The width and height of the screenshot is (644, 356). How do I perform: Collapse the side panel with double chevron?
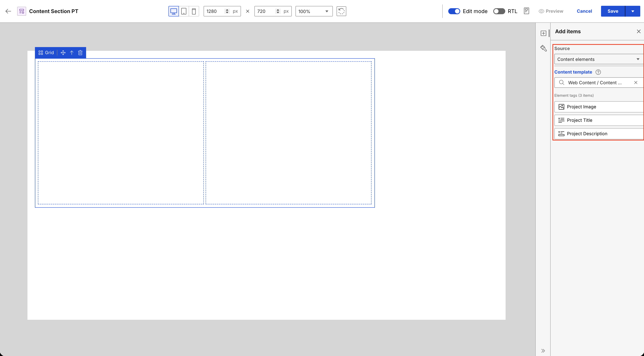543,351
